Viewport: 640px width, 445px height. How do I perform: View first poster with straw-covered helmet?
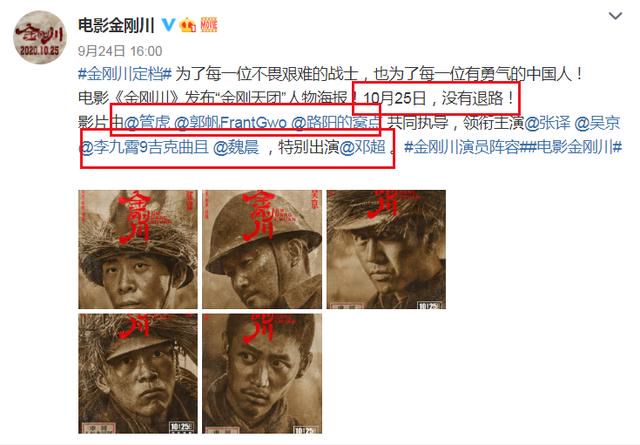pos(138,249)
